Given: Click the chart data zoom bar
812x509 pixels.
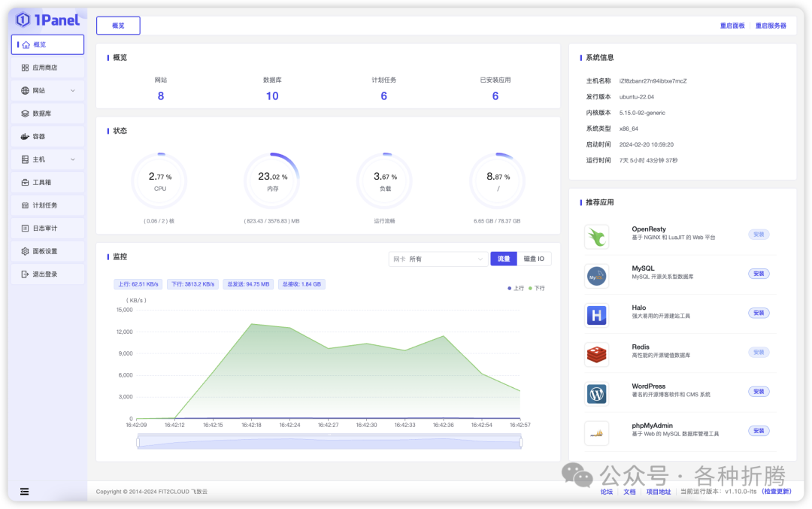Looking at the screenshot, I should [x=329, y=443].
